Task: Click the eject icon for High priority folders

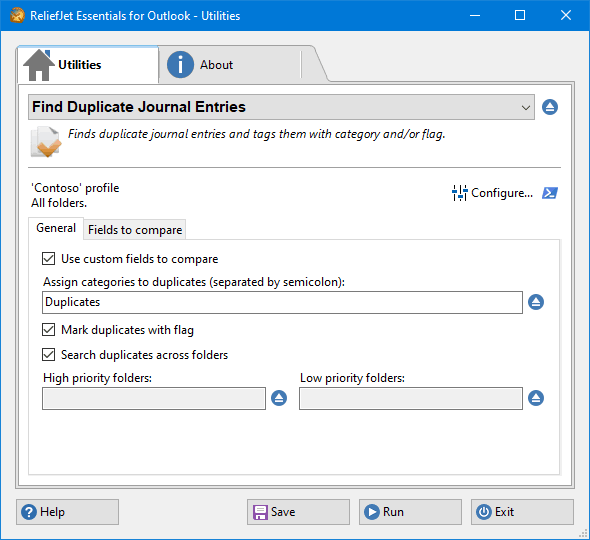Action: tap(279, 398)
